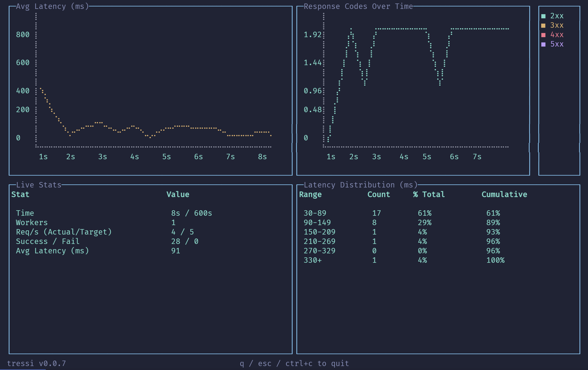Click the '5s' x-axis label on Avg Latency chart
Viewport: 588px width, 370px height.
pos(166,157)
